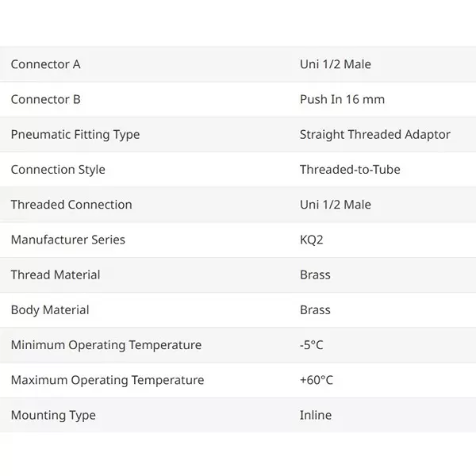Click the 'Minimum Operating Temperature' label

[106, 345]
